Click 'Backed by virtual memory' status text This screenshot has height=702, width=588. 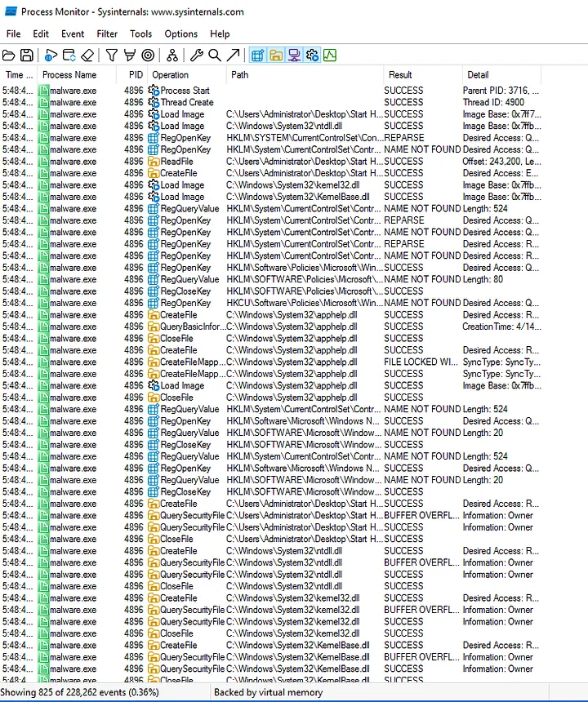268,692
